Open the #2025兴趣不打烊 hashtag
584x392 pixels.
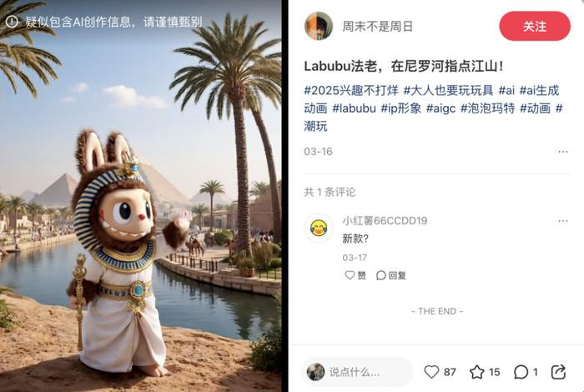[351, 90]
